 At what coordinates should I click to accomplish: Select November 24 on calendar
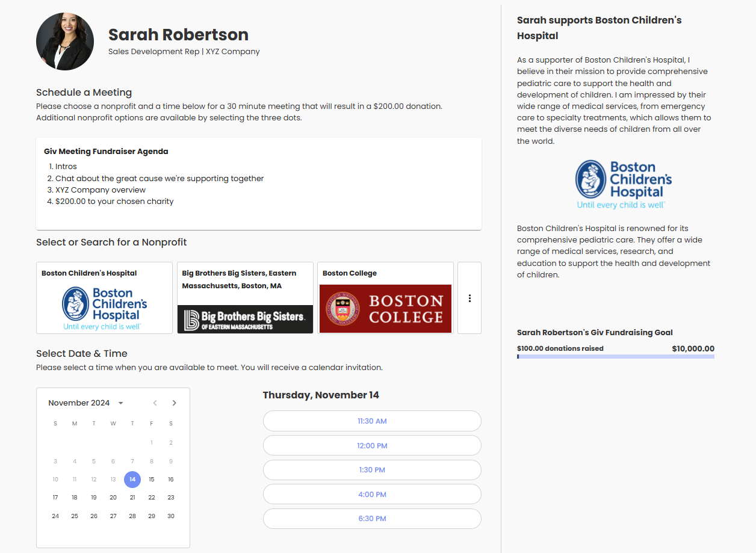click(55, 516)
